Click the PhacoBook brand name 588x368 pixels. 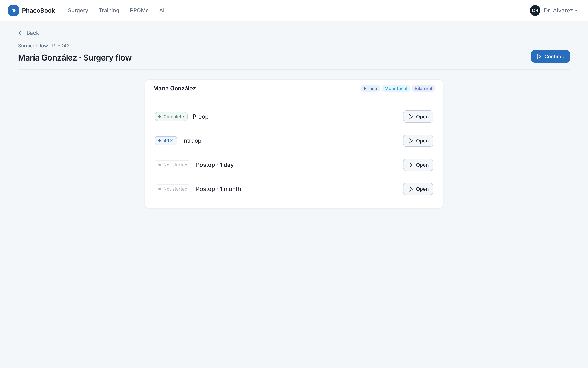[x=38, y=10]
